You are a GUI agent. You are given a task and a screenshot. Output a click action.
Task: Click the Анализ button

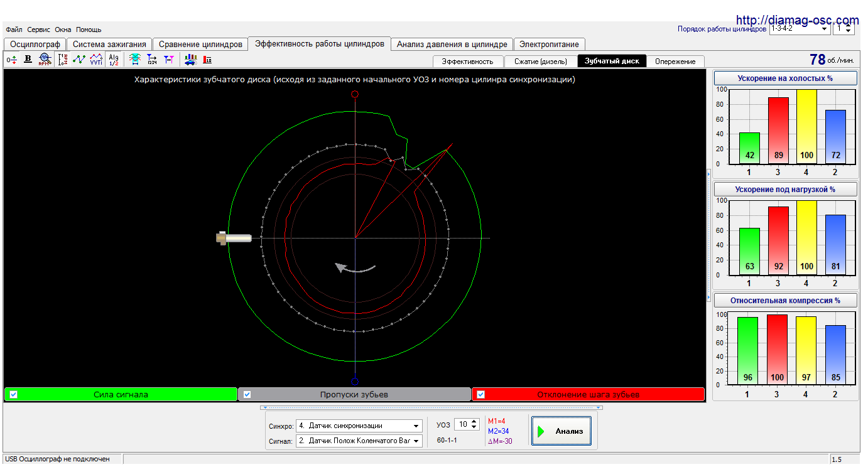point(561,431)
